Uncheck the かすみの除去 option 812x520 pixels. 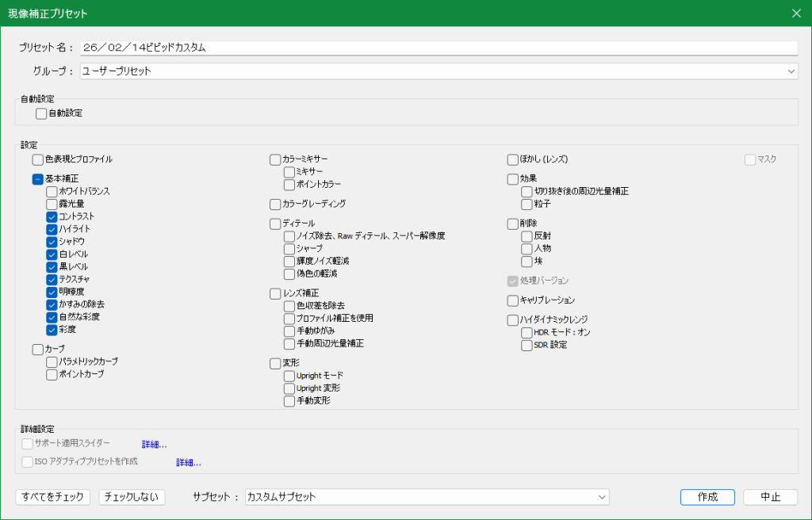tap(52, 304)
